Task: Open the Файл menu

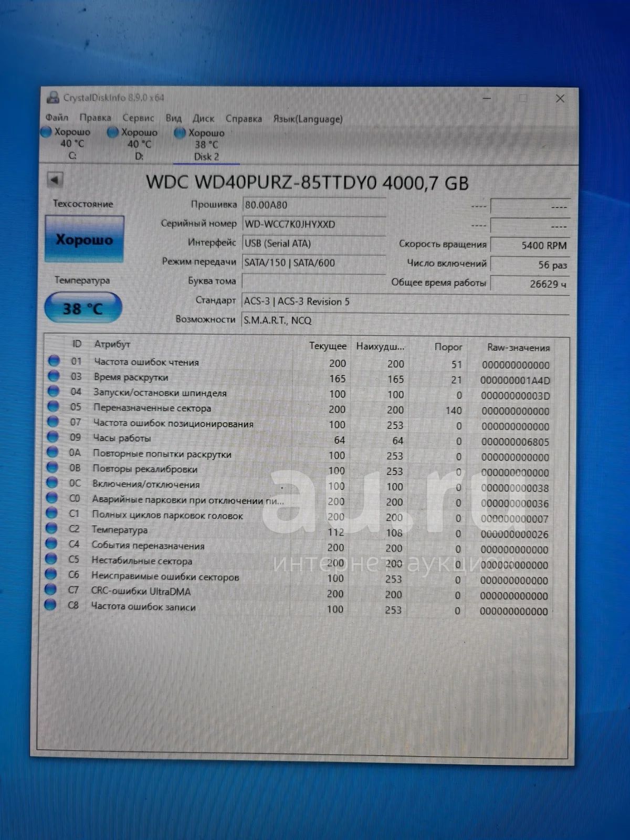Action: tap(57, 117)
